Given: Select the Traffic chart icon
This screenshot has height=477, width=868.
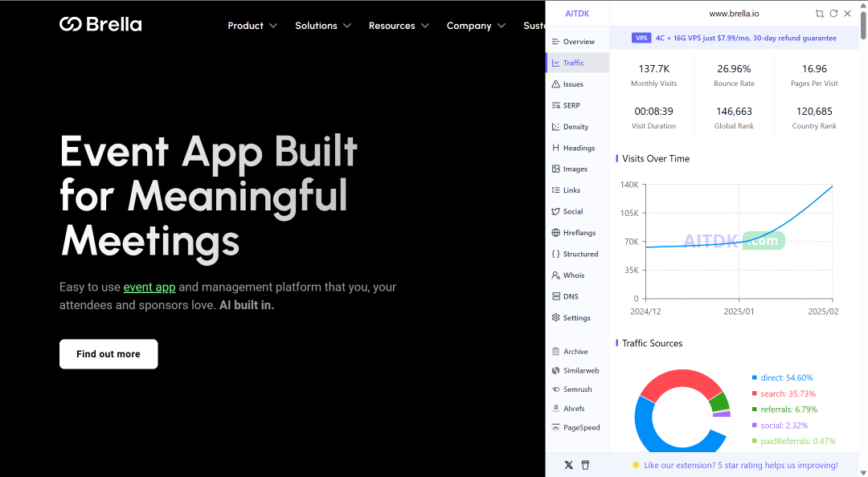Looking at the screenshot, I should point(556,63).
